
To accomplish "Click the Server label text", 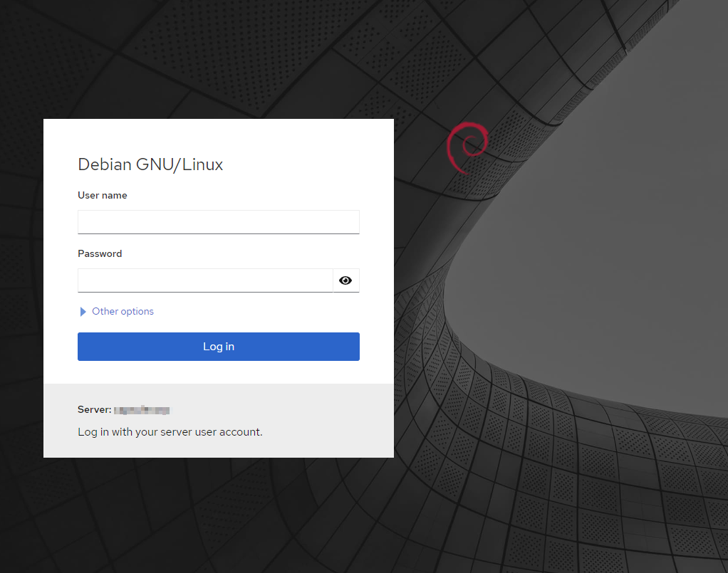I will click(x=94, y=410).
